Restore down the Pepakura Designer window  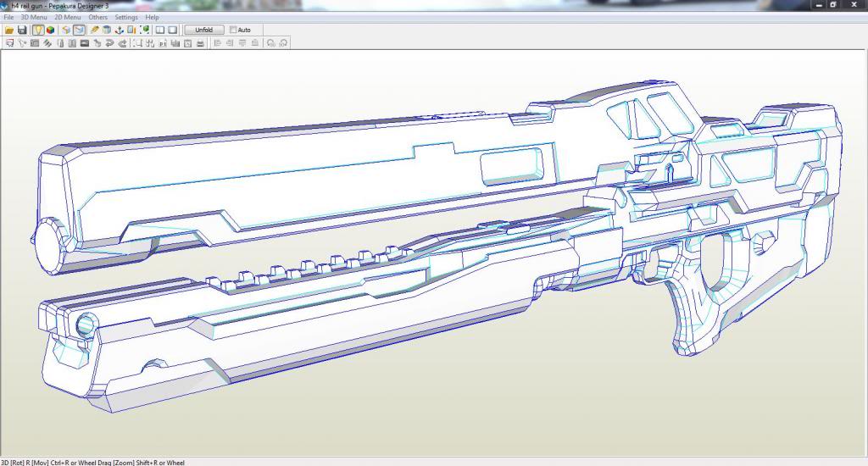(834, 4)
